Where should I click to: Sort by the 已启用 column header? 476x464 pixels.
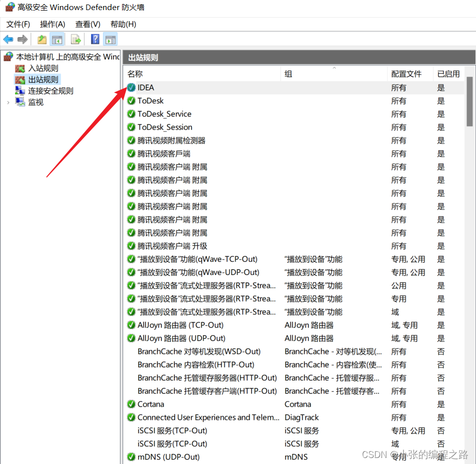448,74
